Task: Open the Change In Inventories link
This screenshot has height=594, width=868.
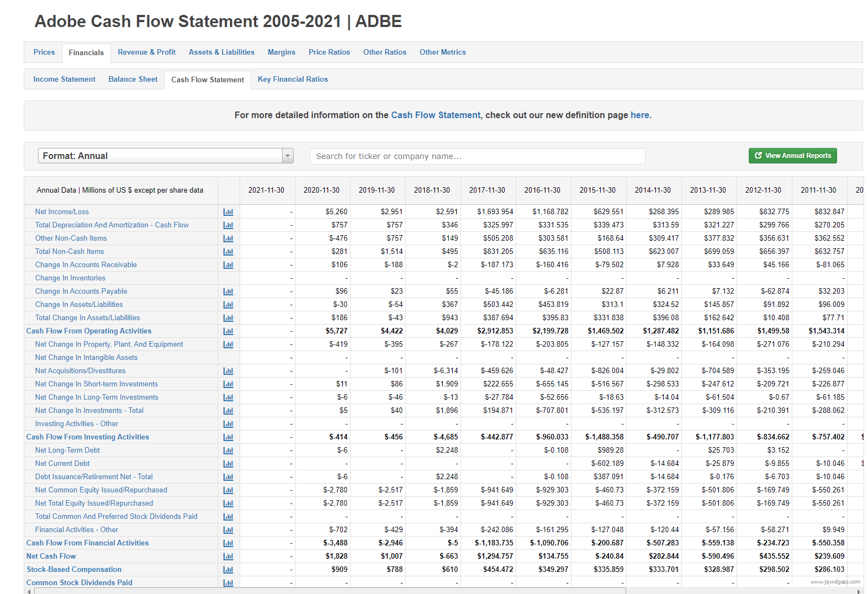Action: (x=70, y=278)
